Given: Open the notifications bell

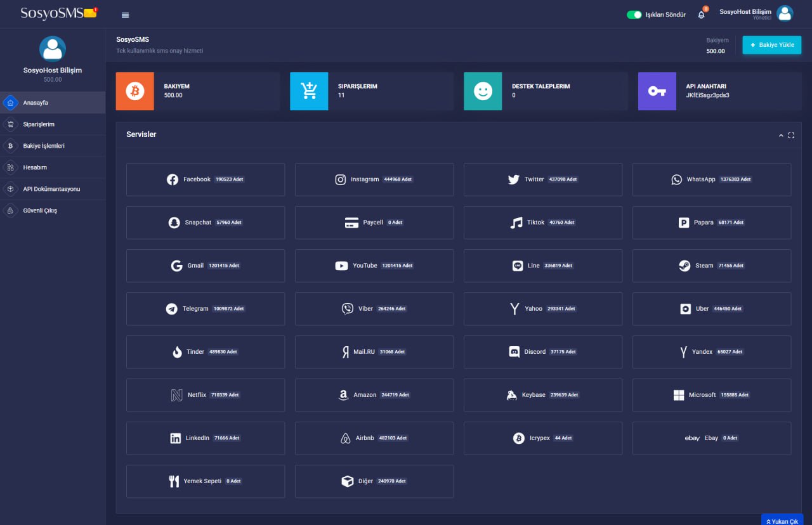Looking at the screenshot, I should pos(702,15).
